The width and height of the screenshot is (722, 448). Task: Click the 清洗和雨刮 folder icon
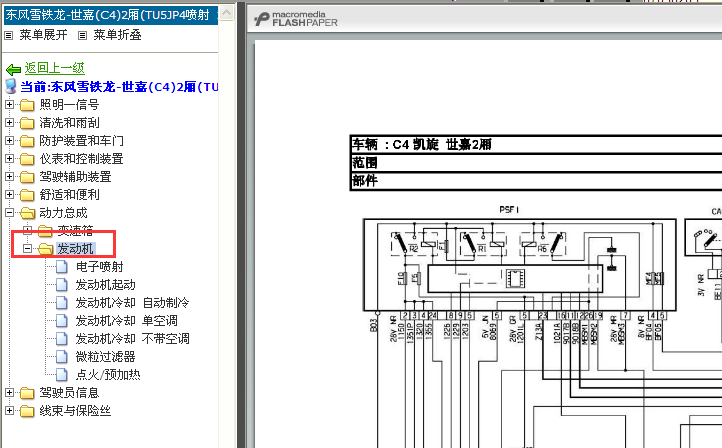pos(27,123)
